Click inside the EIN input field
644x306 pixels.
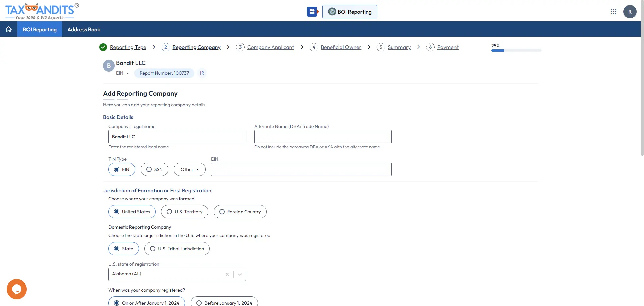(301, 169)
